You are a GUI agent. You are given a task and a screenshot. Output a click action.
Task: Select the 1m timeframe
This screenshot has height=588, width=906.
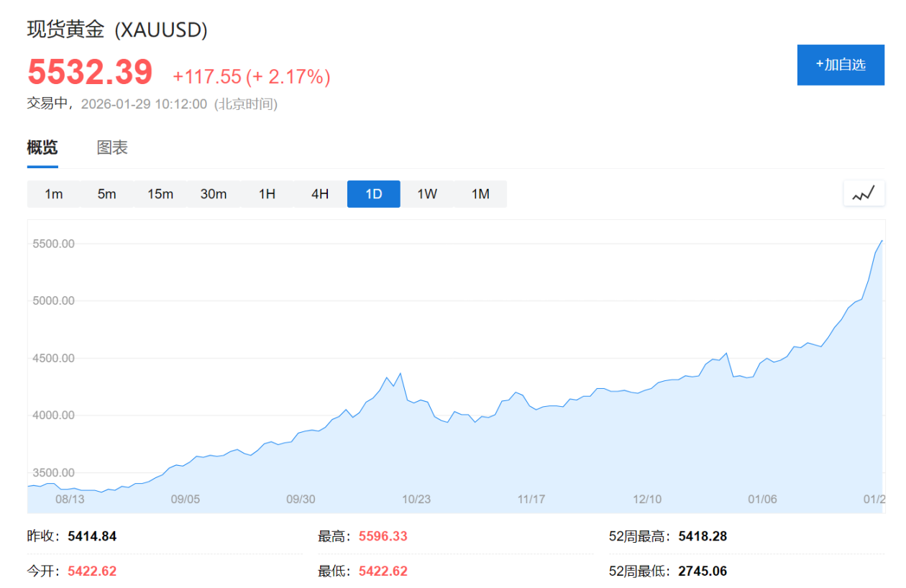(53, 194)
